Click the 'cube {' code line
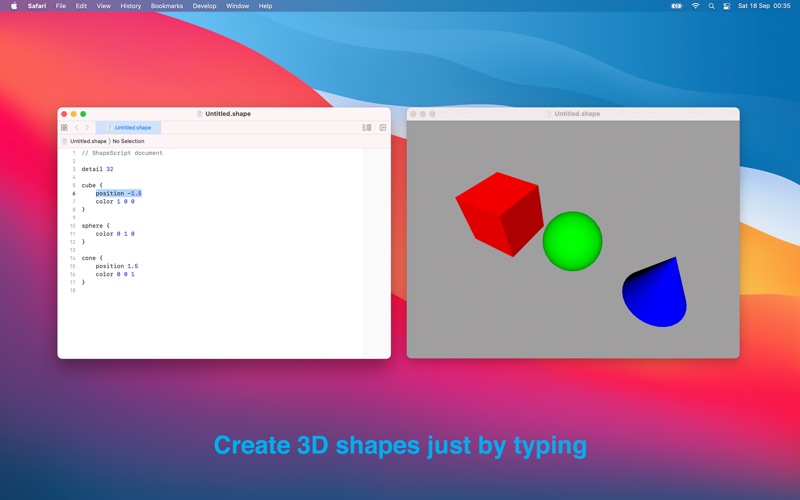 tap(92, 185)
